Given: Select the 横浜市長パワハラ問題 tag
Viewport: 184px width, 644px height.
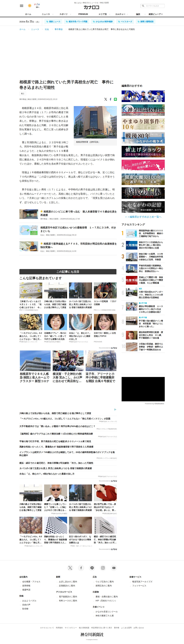Looking at the screenshot, I should (76, 21).
